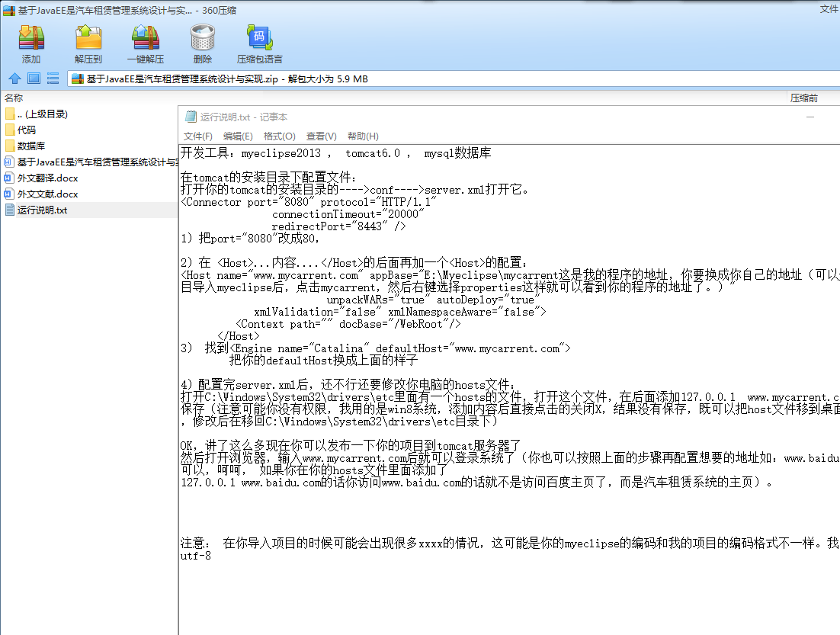The height and width of the screenshot is (635, 840).
Task: Switch to the large-icon view button
Action: coord(34,79)
